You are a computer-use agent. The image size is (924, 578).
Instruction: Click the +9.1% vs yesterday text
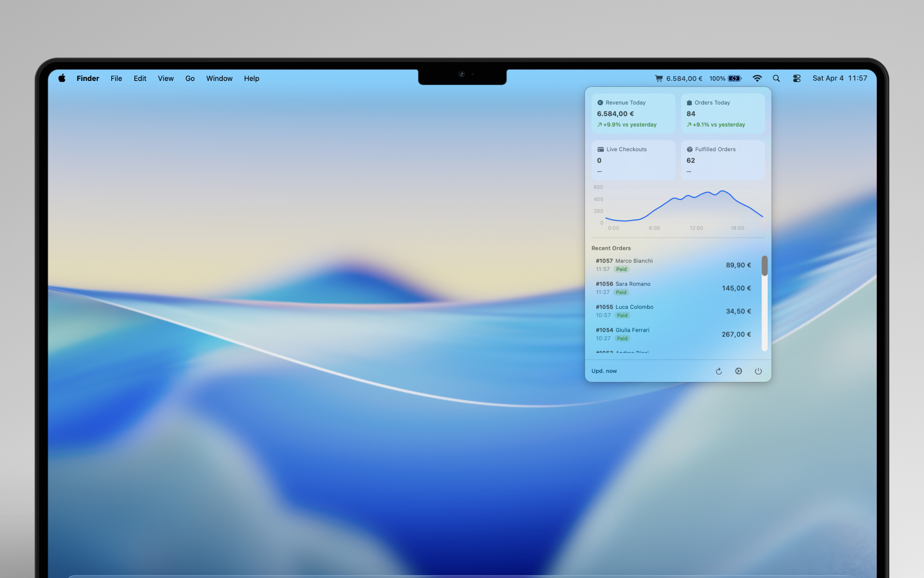click(x=719, y=125)
